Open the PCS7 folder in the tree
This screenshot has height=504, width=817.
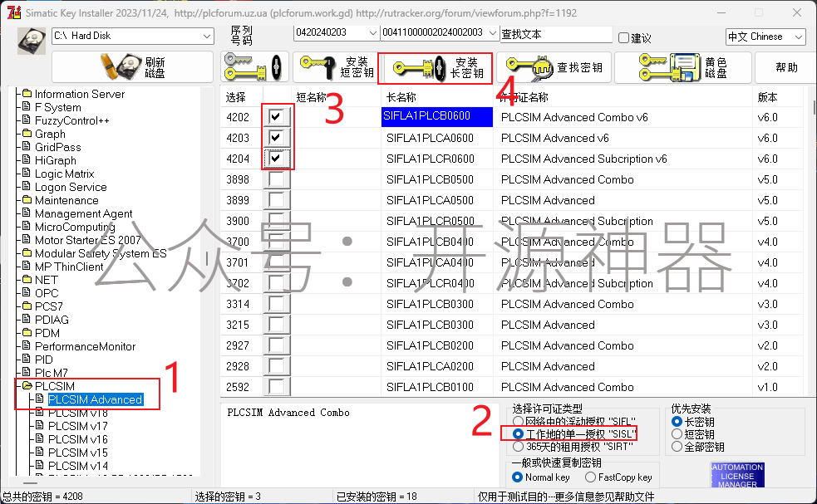(48, 306)
